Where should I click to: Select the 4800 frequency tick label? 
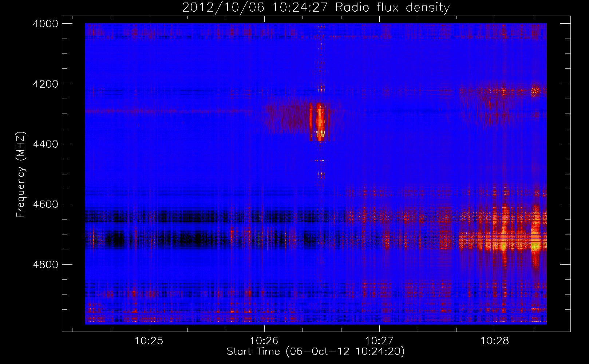tap(46, 265)
